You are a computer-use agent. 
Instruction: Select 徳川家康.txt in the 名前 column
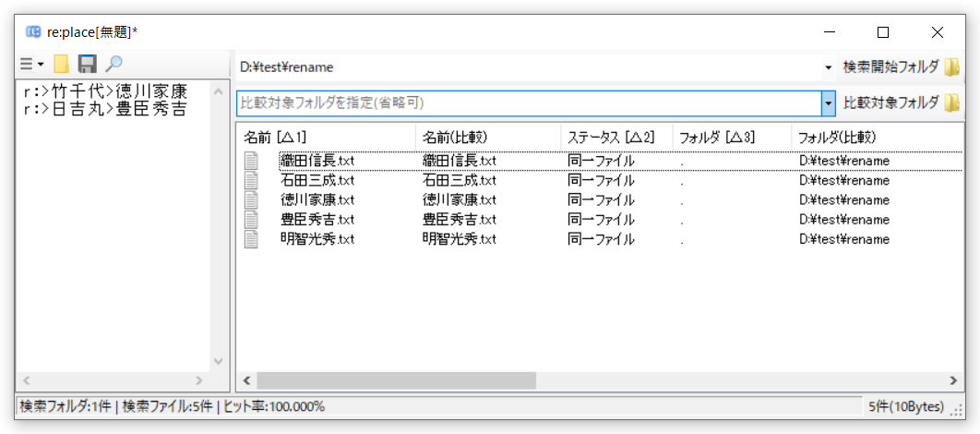coord(317,200)
